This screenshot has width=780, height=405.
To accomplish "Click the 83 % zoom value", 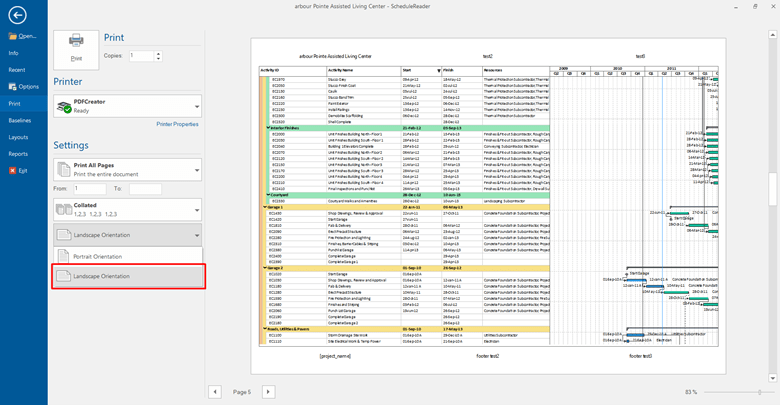I will click(x=691, y=392).
